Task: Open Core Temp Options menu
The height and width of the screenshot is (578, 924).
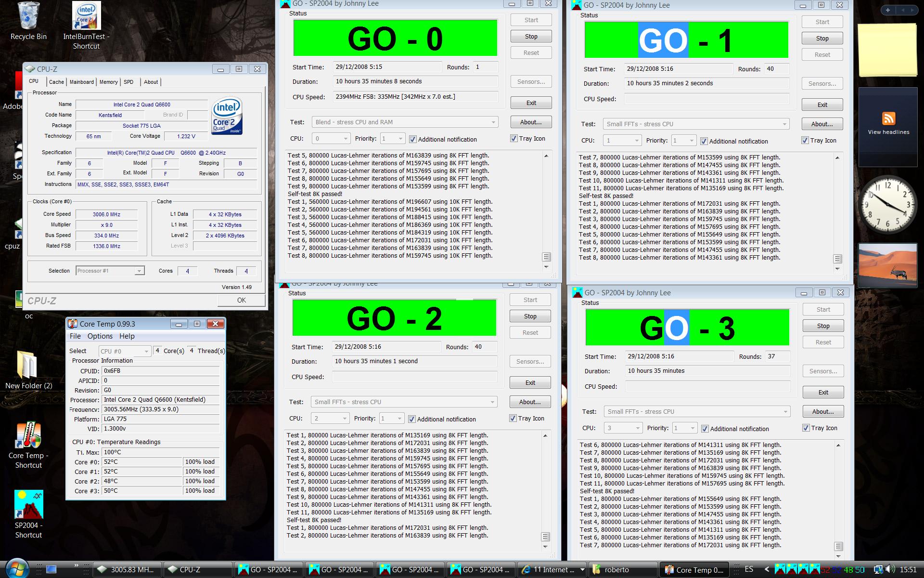Action: 100,336
